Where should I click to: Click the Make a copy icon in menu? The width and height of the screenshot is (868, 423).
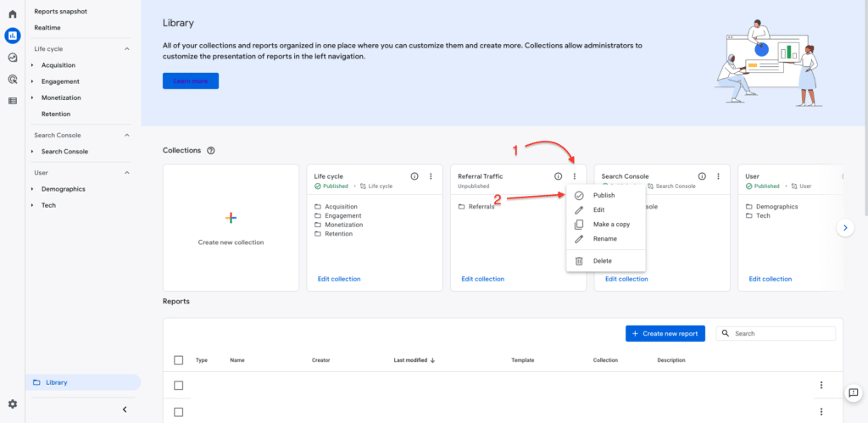pyautogui.click(x=579, y=225)
